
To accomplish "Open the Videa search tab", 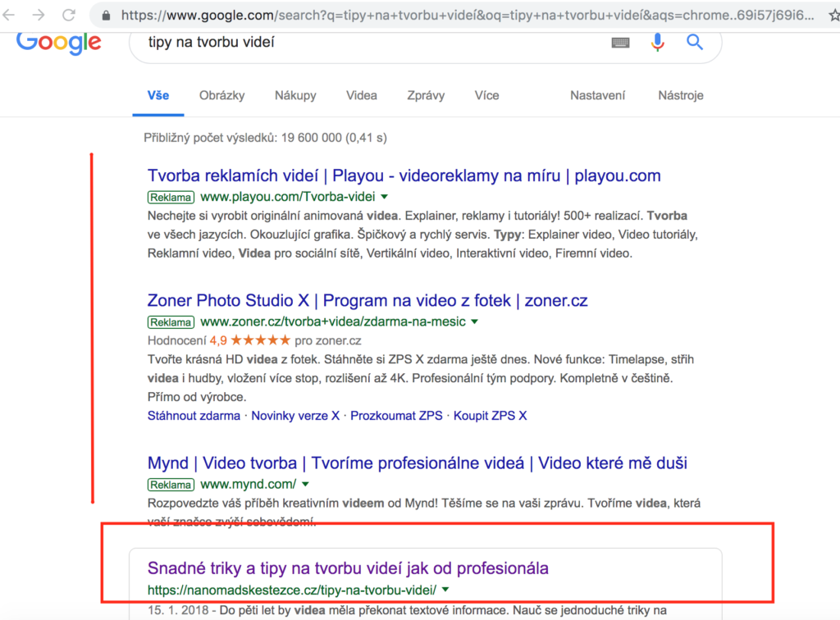I will coord(361,95).
